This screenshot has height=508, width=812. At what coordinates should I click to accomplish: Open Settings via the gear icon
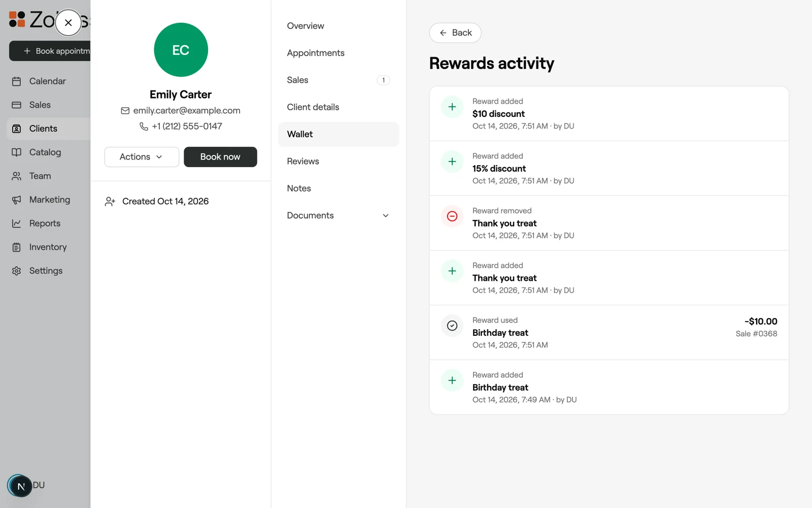[17, 271]
